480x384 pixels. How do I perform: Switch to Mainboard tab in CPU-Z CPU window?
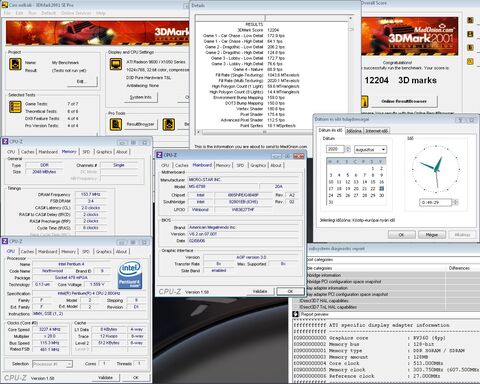(x=48, y=252)
